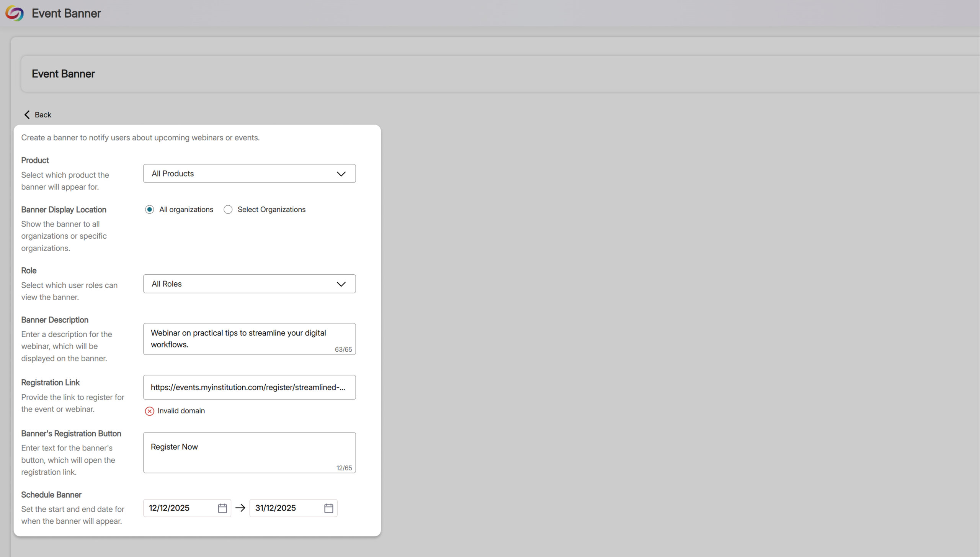
Task: Select the All organizations radio button
Action: [x=149, y=210]
